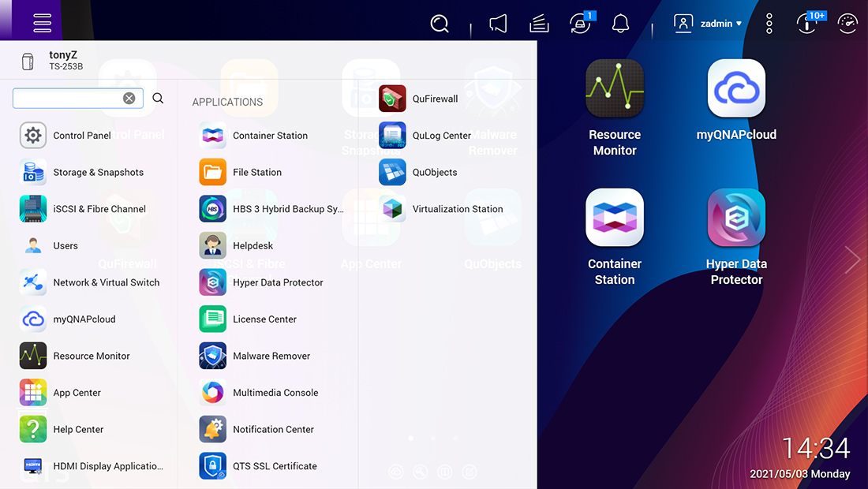
Task: Click the search magnifier in the top bar
Action: click(x=440, y=23)
